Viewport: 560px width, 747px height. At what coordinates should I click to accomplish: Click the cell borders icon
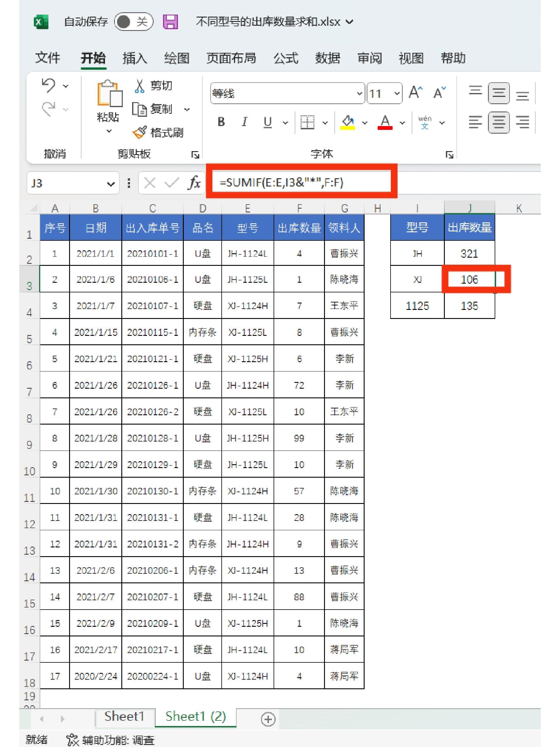[307, 122]
